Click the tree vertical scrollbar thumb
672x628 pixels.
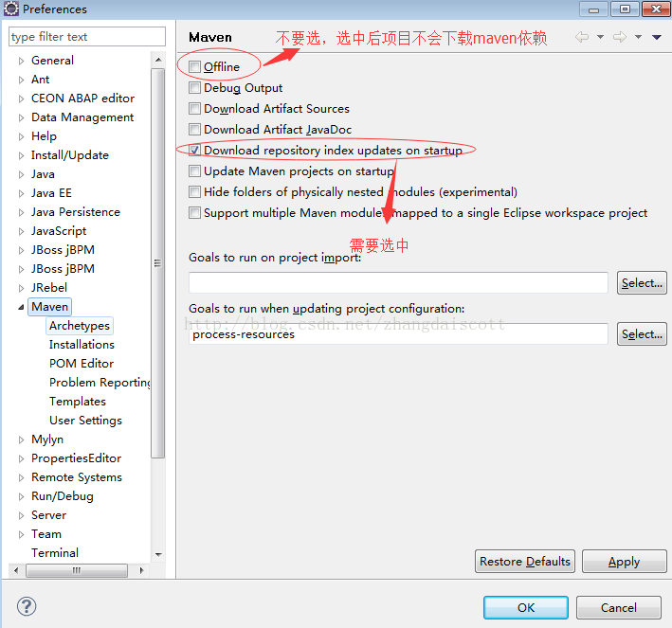[158, 263]
